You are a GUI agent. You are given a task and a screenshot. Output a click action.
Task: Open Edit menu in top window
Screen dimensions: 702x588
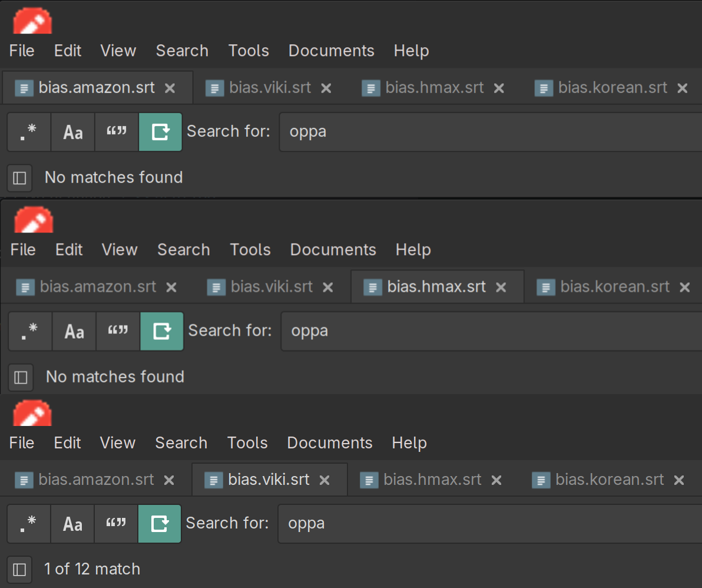[x=68, y=51]
